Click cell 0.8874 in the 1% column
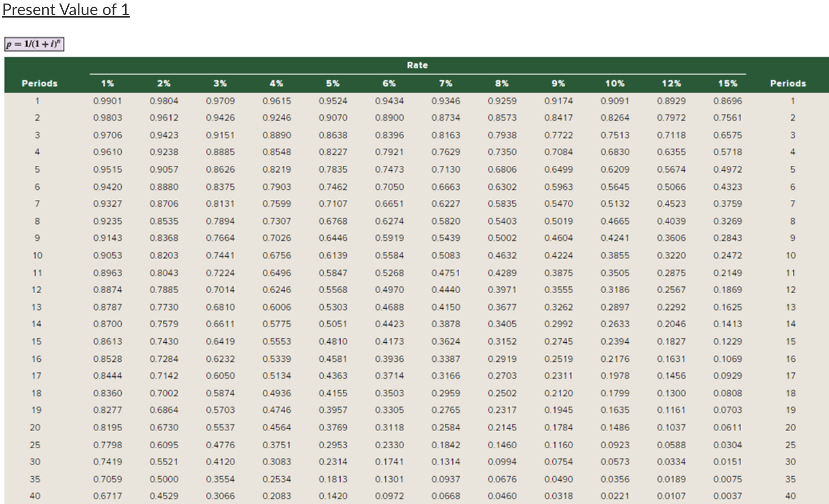The height and width of the screenshot is (504, 829). [108, 290]
